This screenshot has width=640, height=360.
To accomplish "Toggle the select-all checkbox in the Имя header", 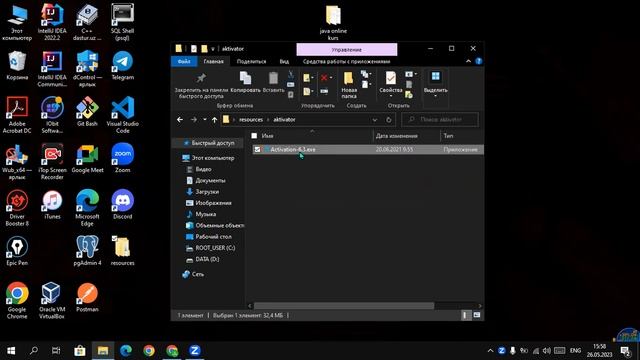I will coord(254,136).
